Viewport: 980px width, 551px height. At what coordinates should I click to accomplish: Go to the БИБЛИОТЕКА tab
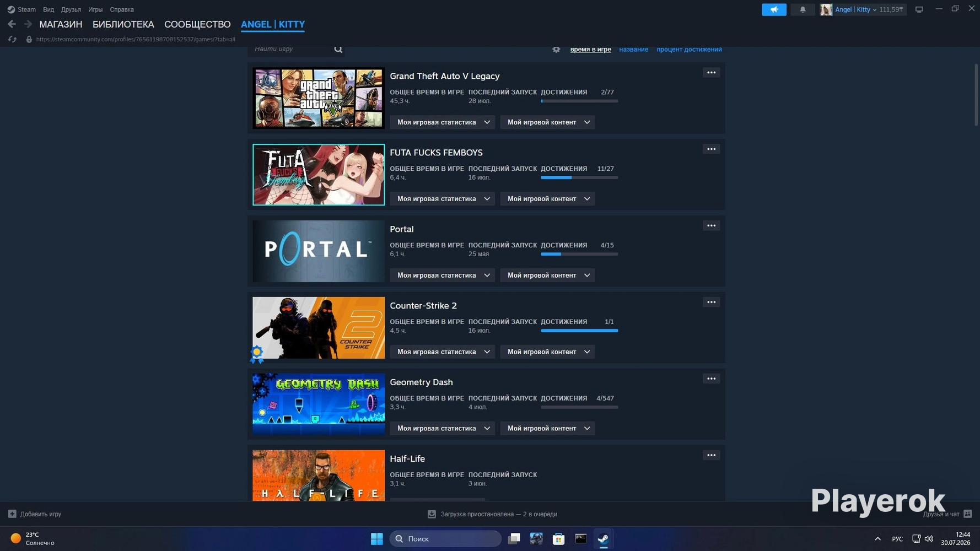pyautogui.click(x=123, y=24)
